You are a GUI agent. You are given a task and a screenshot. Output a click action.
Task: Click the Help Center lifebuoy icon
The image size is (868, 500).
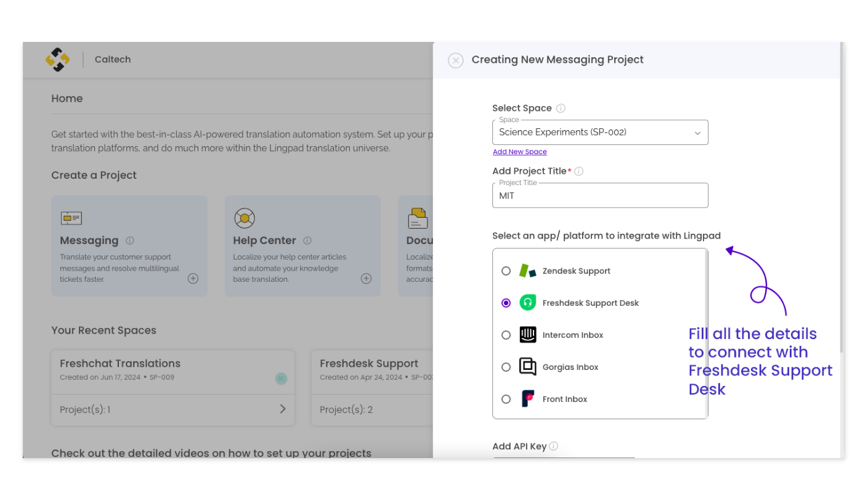(x=245, y=218)
